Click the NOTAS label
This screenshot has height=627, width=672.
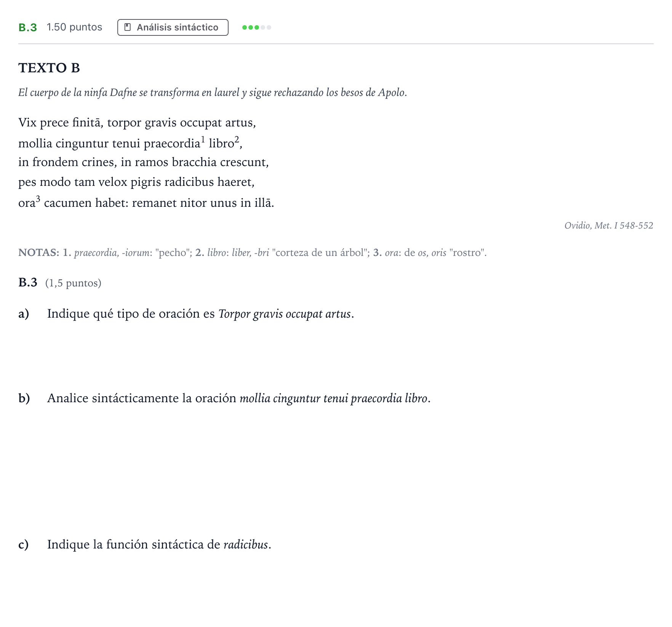coord(39,253)
